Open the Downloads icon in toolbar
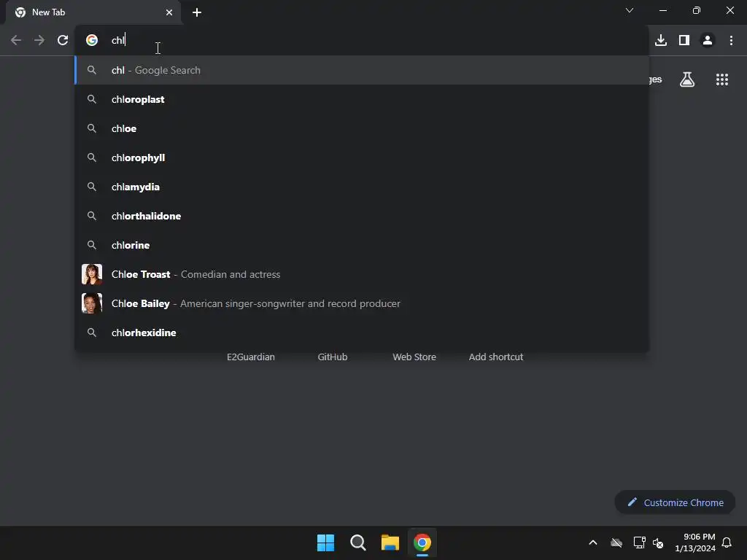This screenshot has height=560, width=747. click(x=661, y=41)
